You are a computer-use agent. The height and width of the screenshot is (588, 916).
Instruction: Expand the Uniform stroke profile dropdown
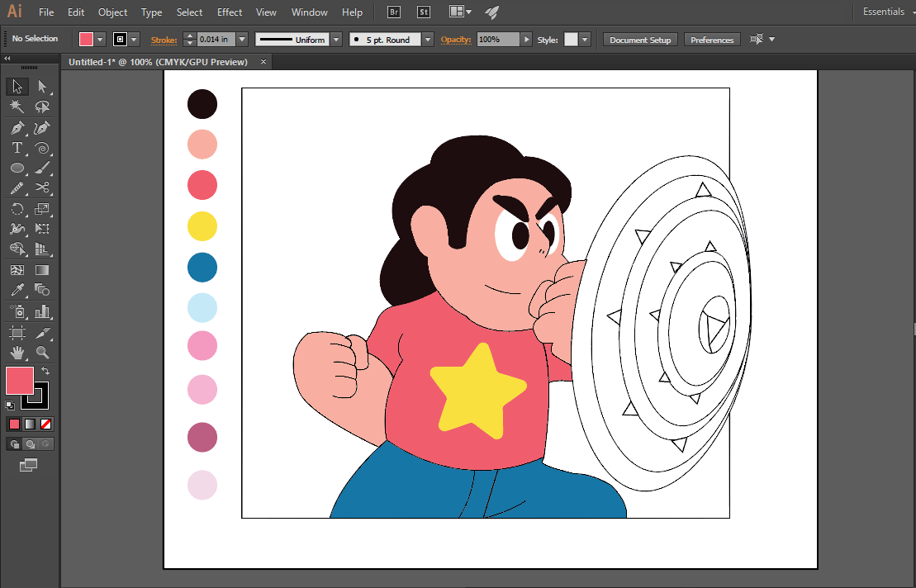337,40
